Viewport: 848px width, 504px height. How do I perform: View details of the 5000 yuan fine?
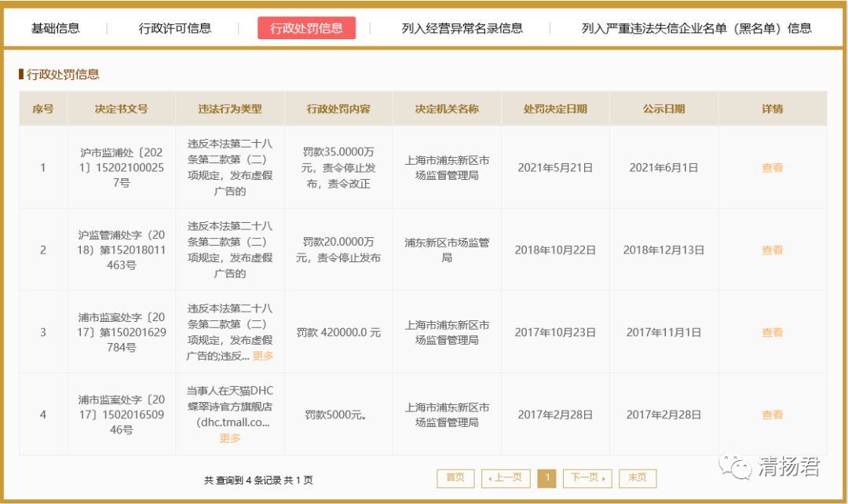[x=772, y=415]
